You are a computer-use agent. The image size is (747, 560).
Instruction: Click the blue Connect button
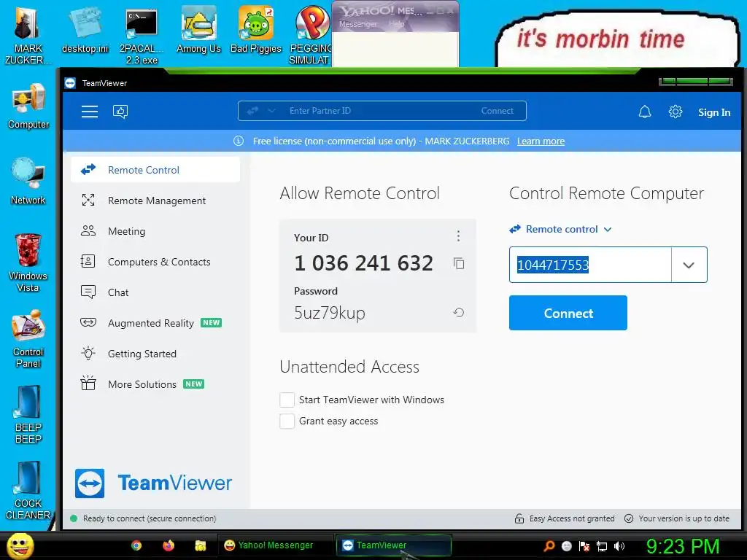[x=568, y=313]
